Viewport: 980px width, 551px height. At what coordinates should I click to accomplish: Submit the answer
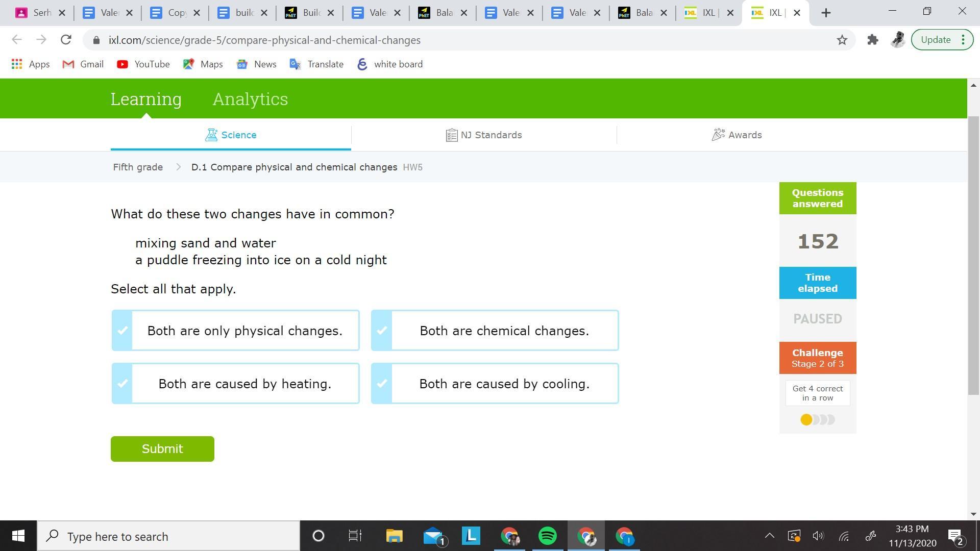[x=162, y=449]
